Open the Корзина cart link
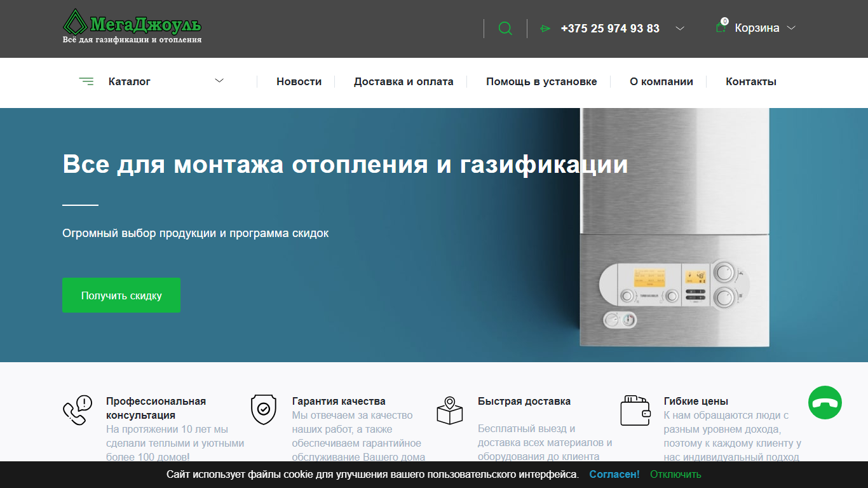This screenshot has height=488, width=868. pyautogui.click(x=757, y=28)
